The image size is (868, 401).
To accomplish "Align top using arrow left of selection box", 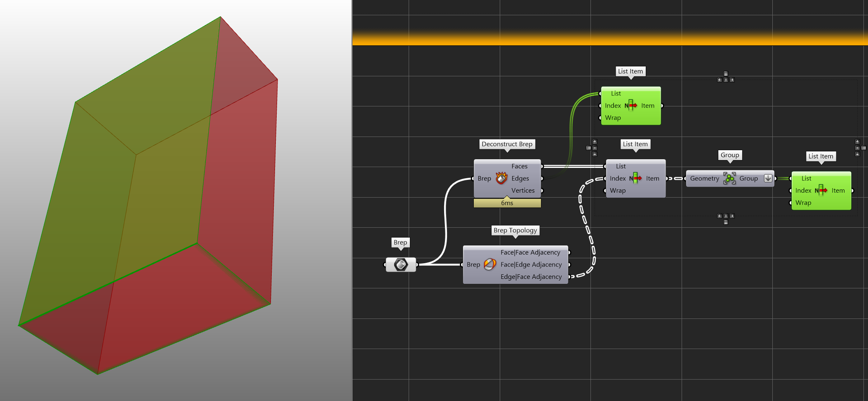I will coord(595,142).
